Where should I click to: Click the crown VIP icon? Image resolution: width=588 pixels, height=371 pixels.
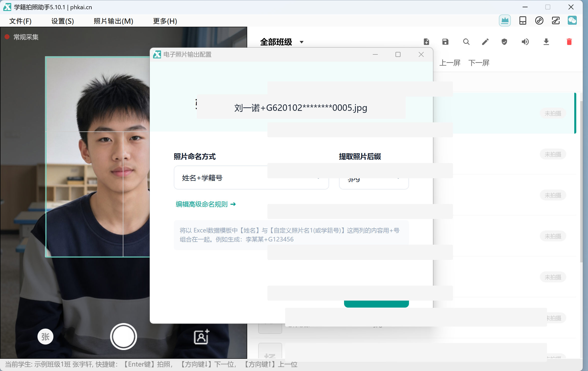click(x=505, y=20)
